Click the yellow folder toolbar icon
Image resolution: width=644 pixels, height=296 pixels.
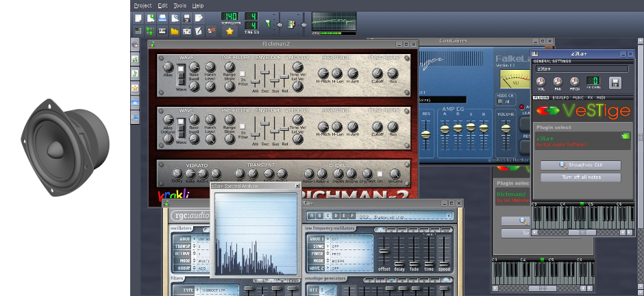[x=175, y=31]
